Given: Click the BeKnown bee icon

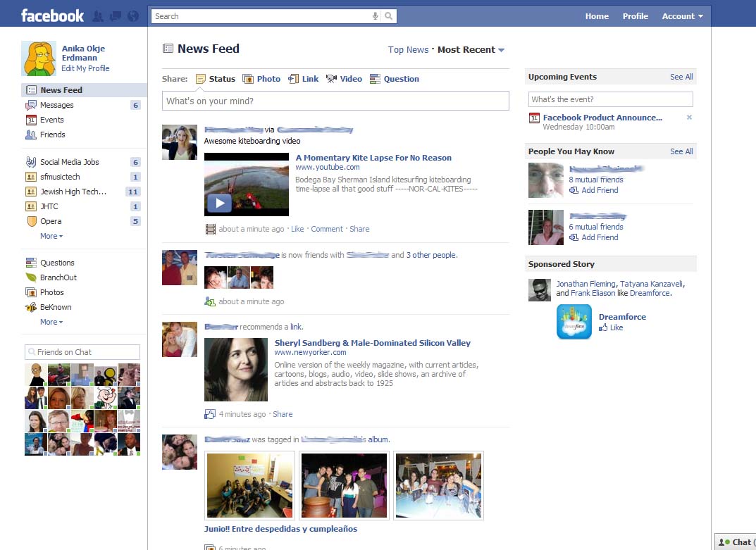Looking at the screenshot, I should [31, 307].
